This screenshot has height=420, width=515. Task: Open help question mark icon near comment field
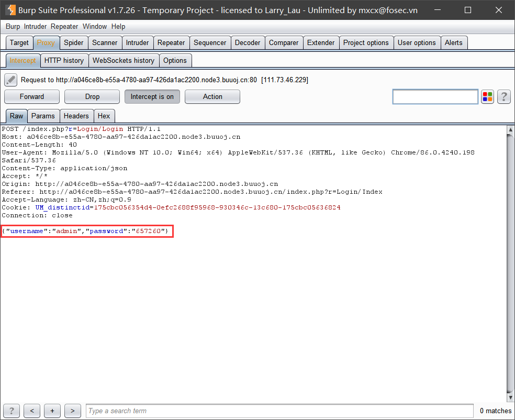coord(504,96)
